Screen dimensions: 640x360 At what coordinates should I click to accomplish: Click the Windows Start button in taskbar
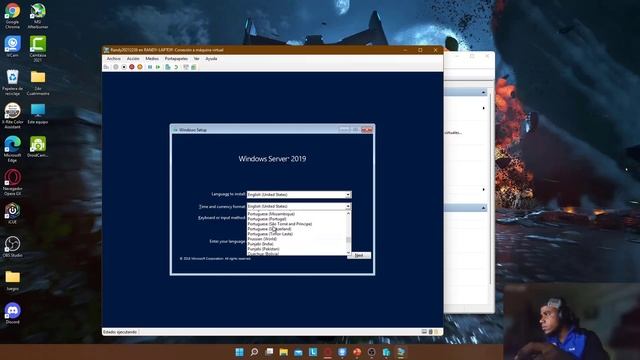pyautogui.click(x=240, y=352)
